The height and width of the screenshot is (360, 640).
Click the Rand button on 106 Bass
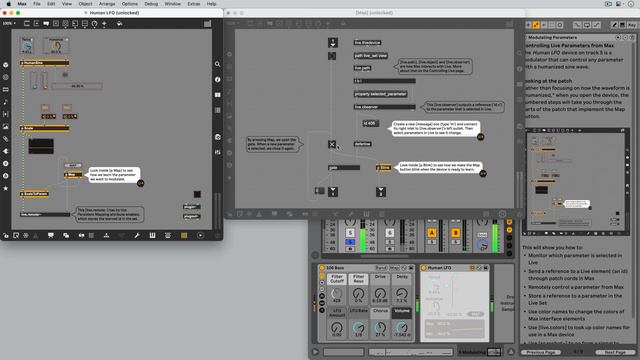pyautogui.click(x=381, y=268)
